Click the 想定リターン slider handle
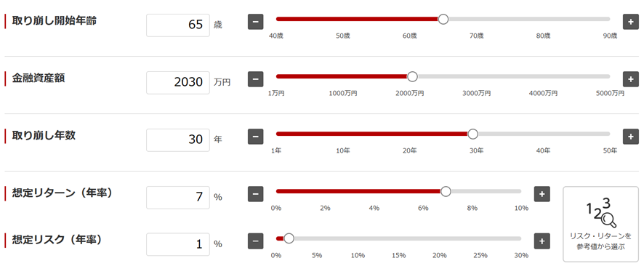Image resolution: width=644 pixels, height=266 pixels. click(x=446, y=191)
